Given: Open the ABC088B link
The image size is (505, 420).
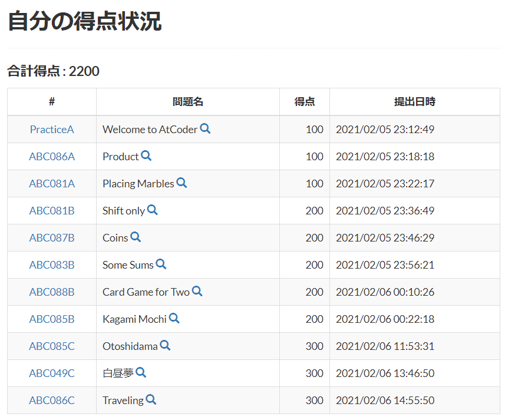Looking at the screenshot, I should [x=52, y=292].
